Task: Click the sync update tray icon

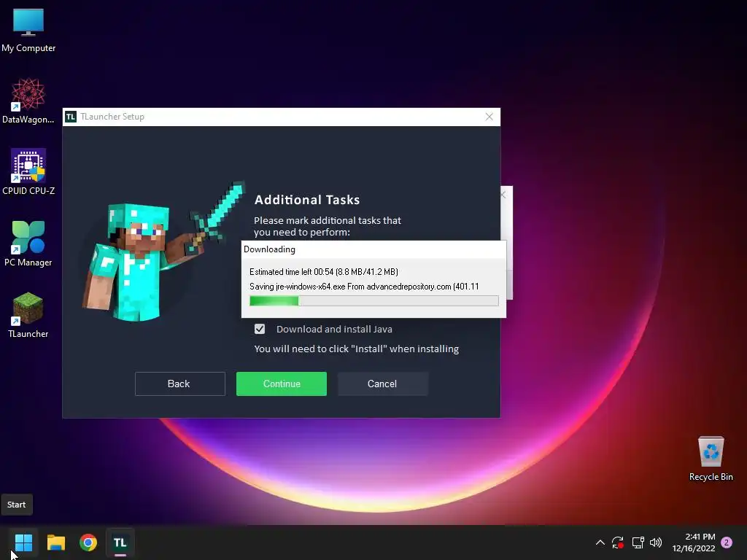Action: 618,542
